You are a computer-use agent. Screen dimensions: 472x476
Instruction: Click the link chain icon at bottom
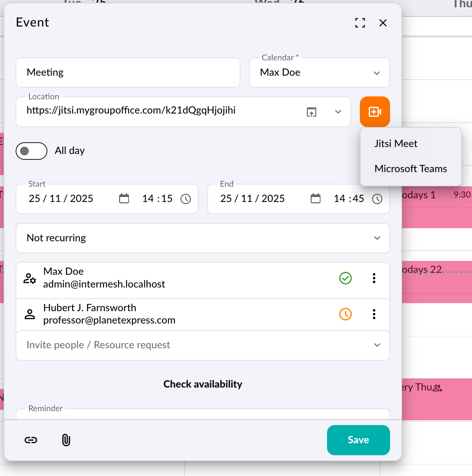pyautogui.click(x=31, y=440)
